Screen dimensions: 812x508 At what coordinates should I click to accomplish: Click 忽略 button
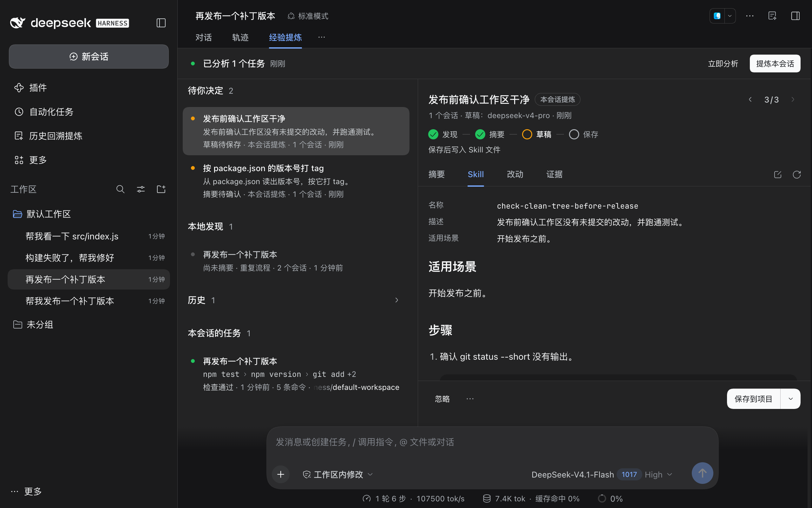pos(442,399)
